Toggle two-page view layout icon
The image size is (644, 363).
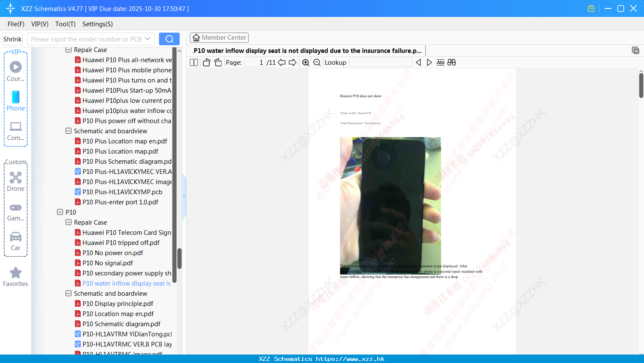[x=194, y=63]
